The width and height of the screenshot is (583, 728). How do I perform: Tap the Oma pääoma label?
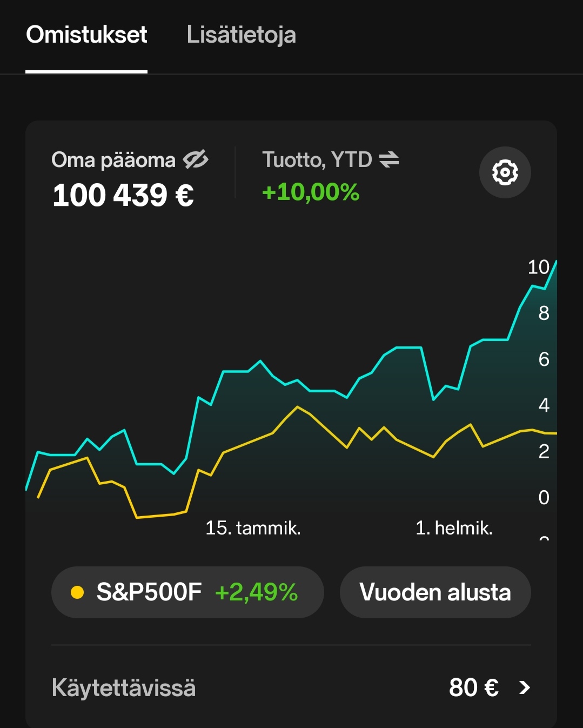[x=113, y=161]
